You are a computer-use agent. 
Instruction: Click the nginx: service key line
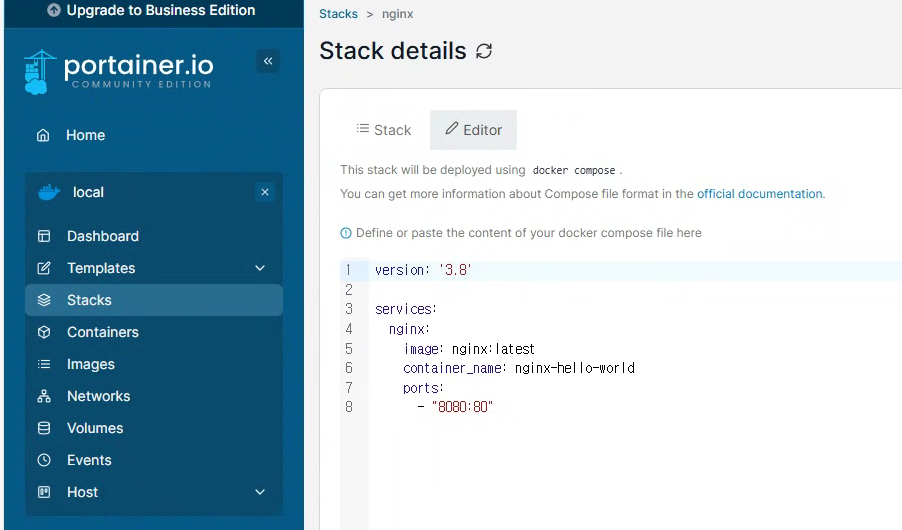(x=409, y=329)
